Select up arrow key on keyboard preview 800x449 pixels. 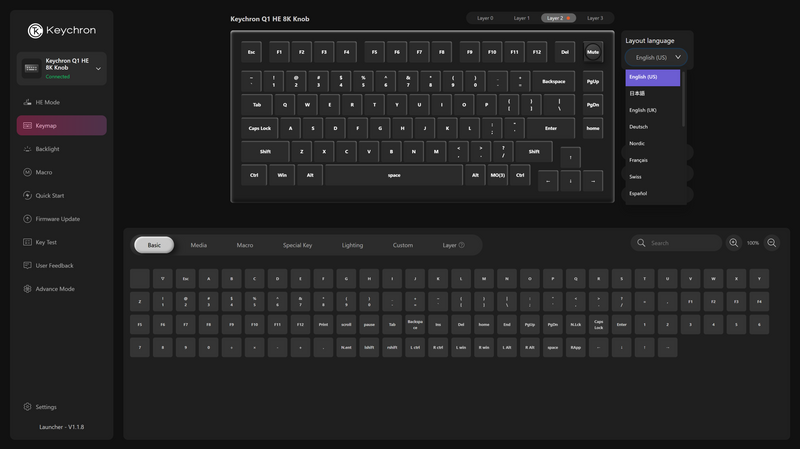(x=570, y=158)
